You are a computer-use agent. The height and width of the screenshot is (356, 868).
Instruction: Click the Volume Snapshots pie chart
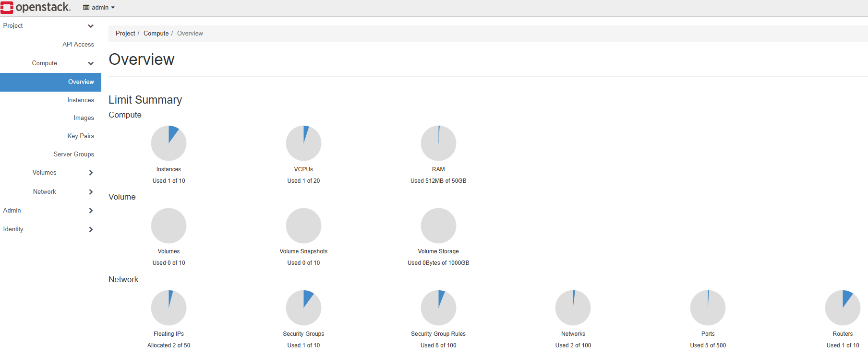coord(303,225)
